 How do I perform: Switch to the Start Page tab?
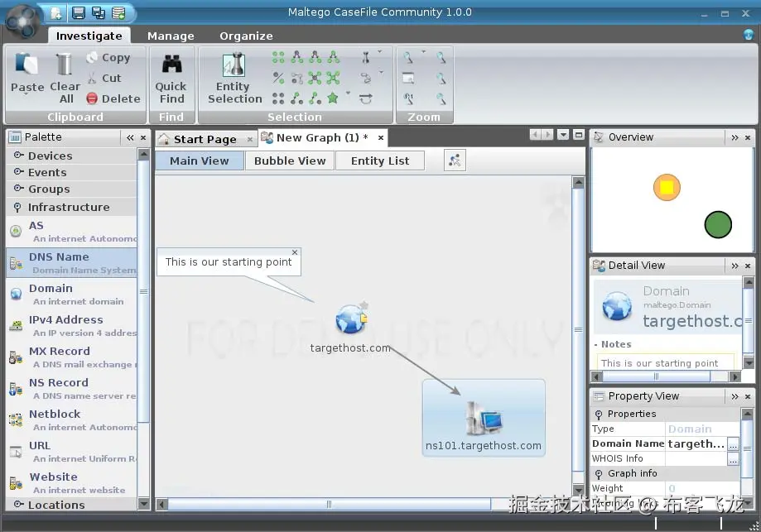click(x=205, y=139)
